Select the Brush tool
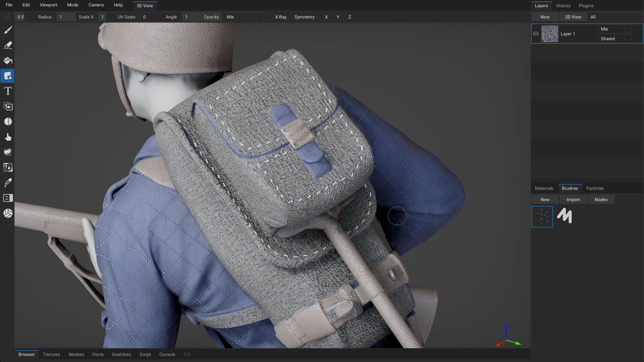This screenshot has height=362, width=644. click(7, 30)
